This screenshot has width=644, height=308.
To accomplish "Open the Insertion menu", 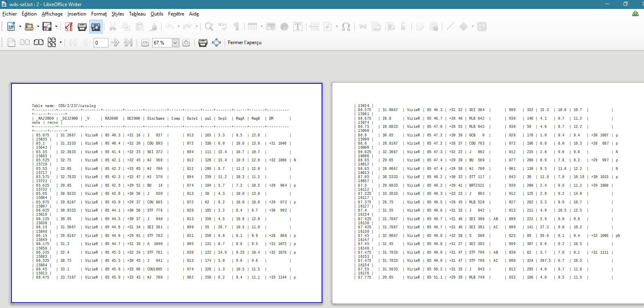I will tap(77, 14).
